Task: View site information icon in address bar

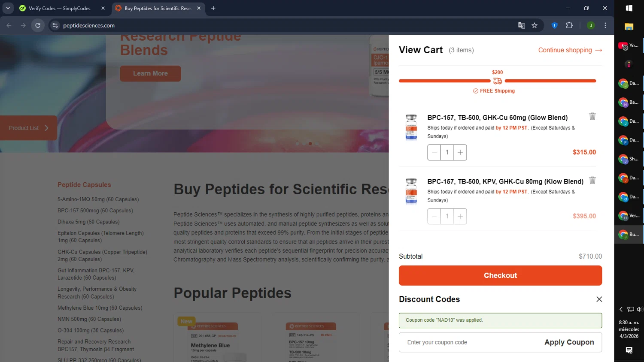Action: click(x=55, y=25)
